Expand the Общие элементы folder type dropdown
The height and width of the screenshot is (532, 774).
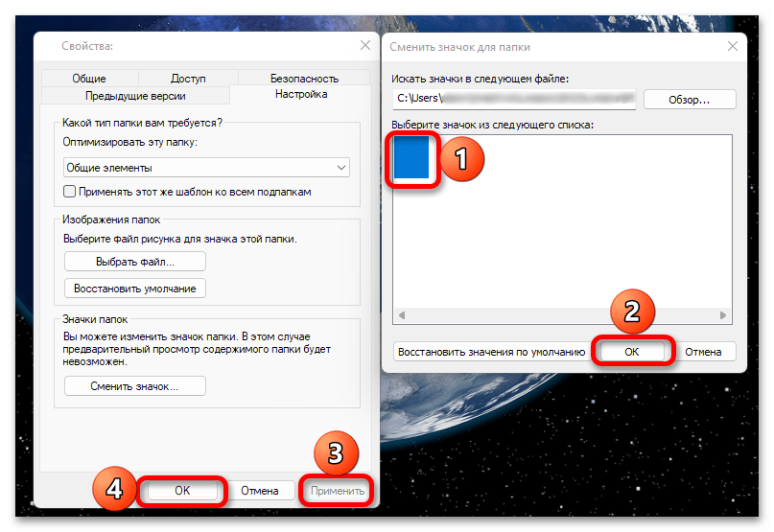click(x=206, y=168)
